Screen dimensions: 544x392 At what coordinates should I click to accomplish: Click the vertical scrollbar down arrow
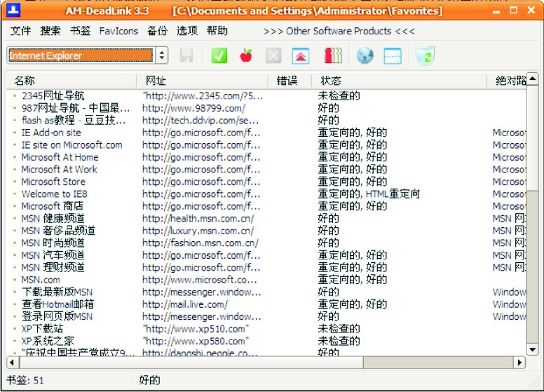[x=532, y=349]
